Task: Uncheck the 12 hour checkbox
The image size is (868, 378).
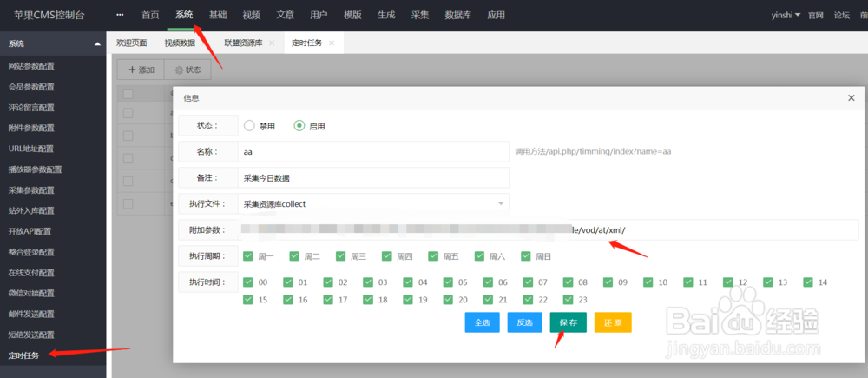Action: (728, 282)
